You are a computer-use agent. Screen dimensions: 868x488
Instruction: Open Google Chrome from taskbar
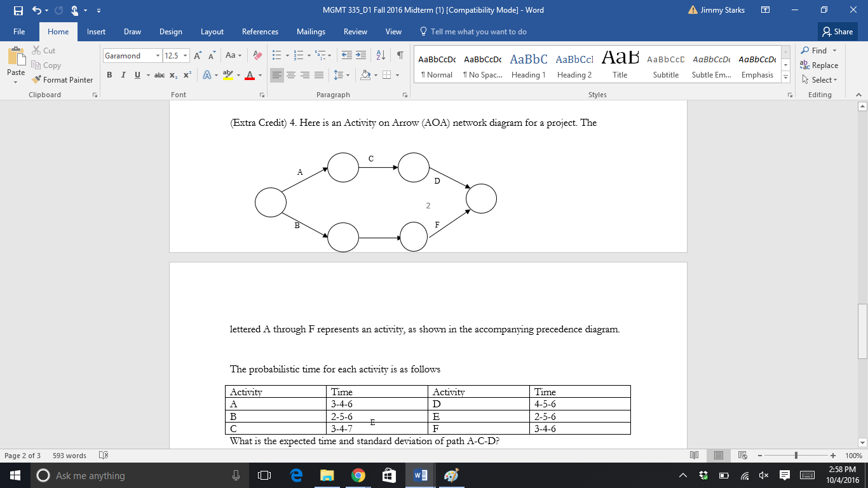(358, 475)
